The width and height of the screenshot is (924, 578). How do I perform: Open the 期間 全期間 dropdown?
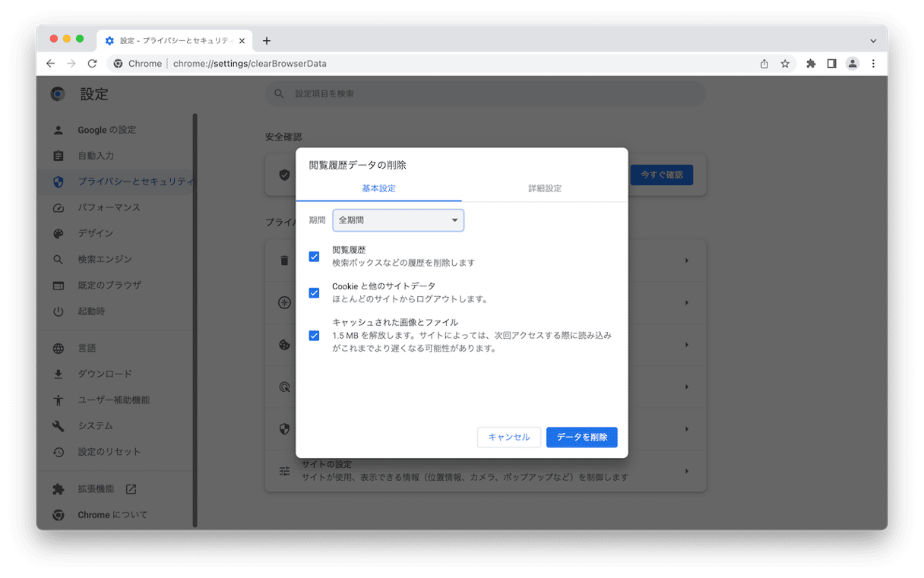click(x=398, y=220)
